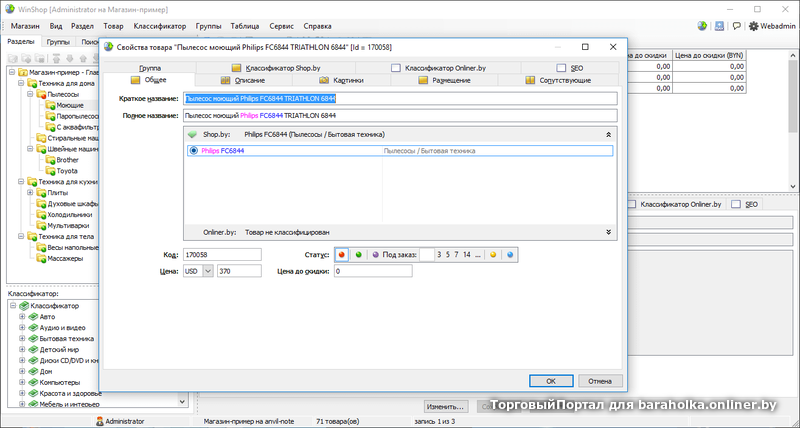Screen dimensions: 800x428
Task: Click the Administrator user icon in status bar
Action: click(100, 421)
